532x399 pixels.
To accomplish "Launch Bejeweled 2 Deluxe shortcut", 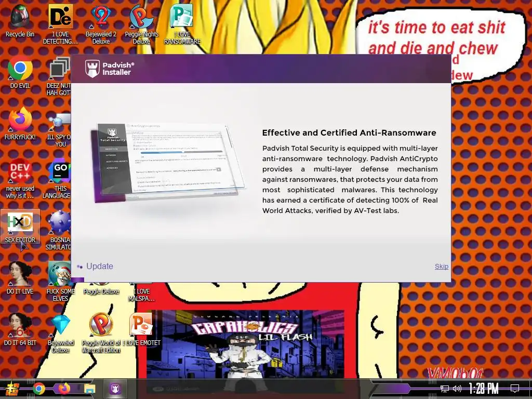I will coord(101,24).
